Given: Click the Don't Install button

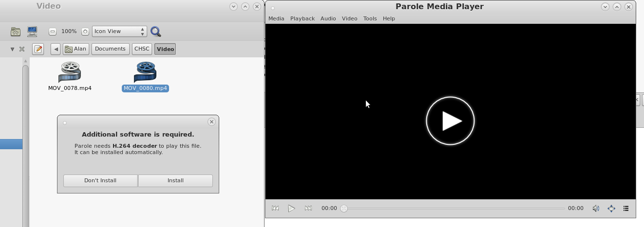Looking at the screenshot, I should tap(100, 180).
